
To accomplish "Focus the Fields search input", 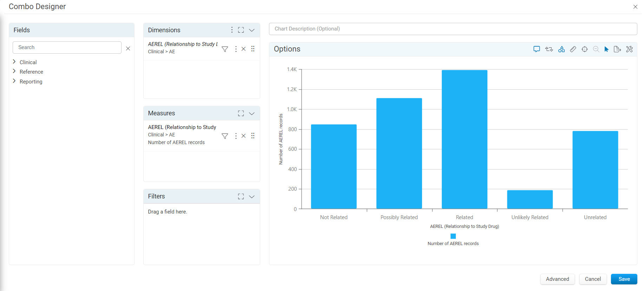I will 67,47.
